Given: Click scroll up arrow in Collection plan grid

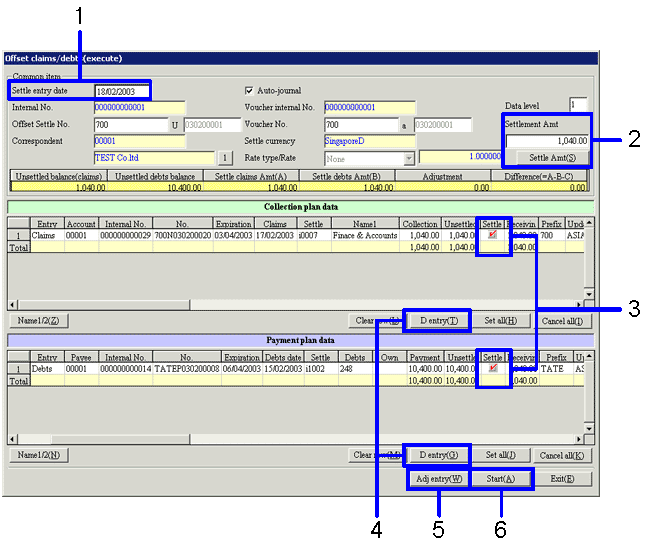Looking at the screenshot, I should point(589,223).
